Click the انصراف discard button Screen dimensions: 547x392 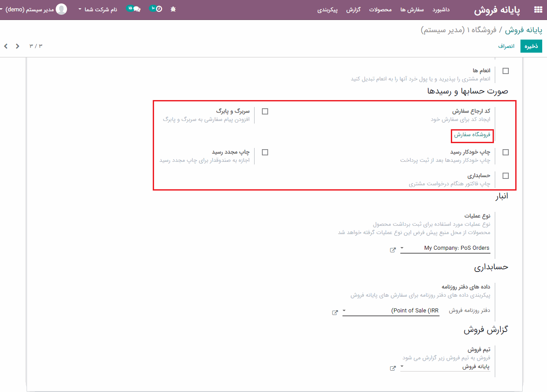coord(506,46)
